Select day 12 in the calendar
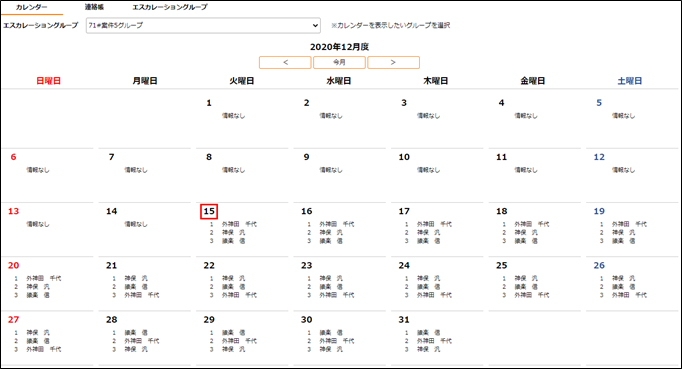The height and width of the screenshot is (369, 682). click(x=599, y=157)
